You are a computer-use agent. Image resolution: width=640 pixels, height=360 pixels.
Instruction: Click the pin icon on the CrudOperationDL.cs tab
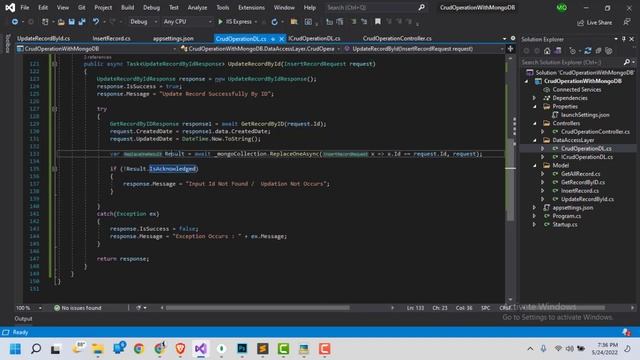click(x=272, y=39)
